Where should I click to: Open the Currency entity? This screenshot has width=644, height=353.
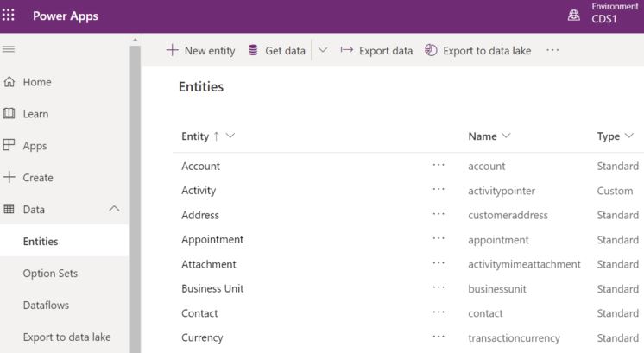pos(202,337)
